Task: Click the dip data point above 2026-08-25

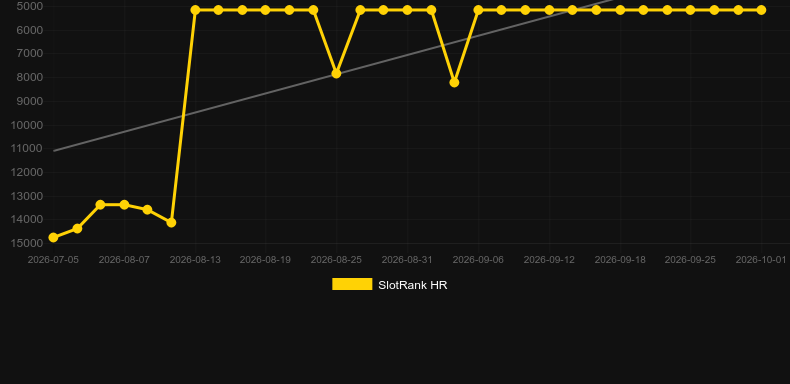Action: [337, 74]
